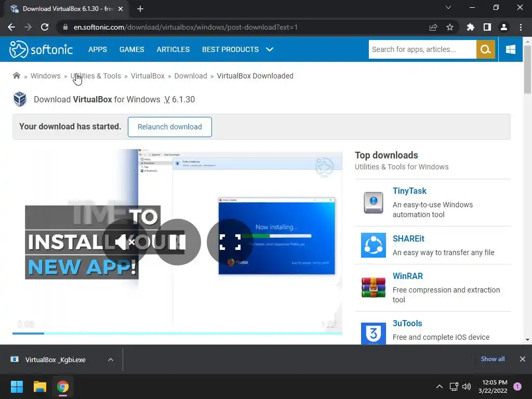
Task: Open the taskbar clock and date
Action: click(493, 387)
